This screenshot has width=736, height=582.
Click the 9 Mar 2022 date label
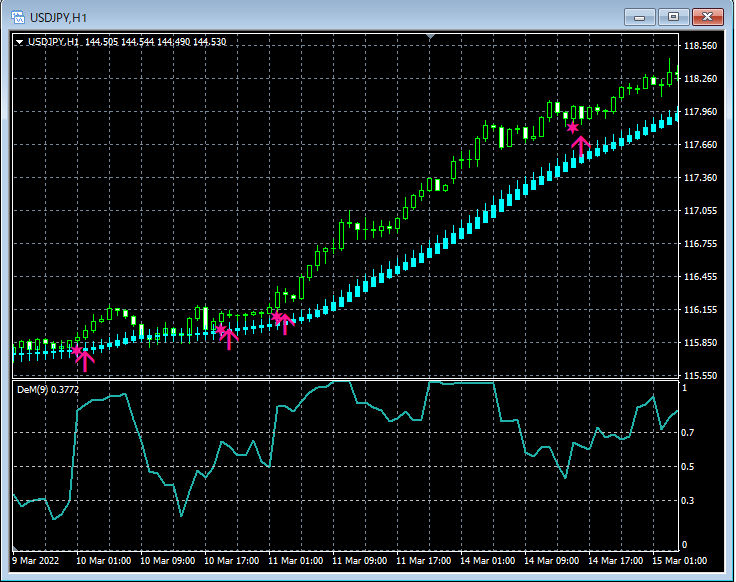pyautogui.click(x=37, y=561)
